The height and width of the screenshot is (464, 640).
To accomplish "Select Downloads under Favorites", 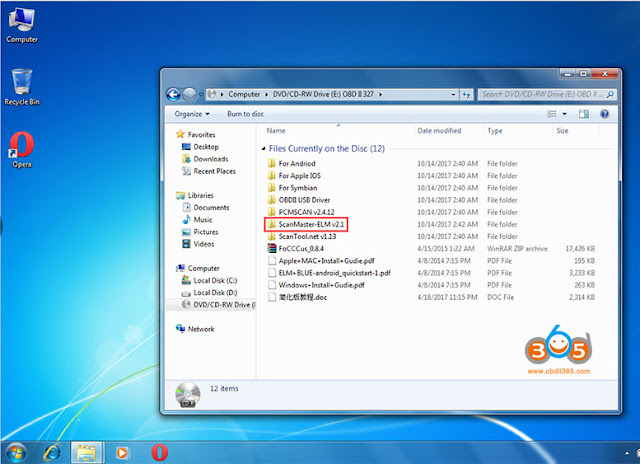I will 211,159.
